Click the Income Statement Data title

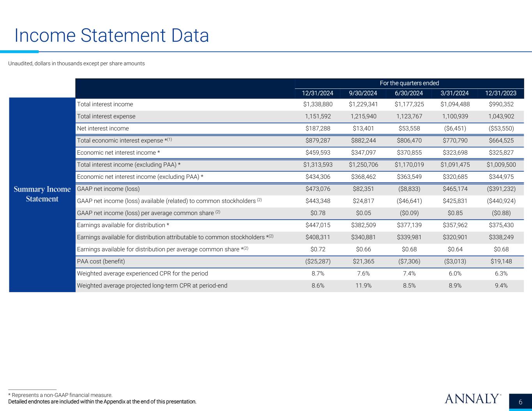[111, 36]
